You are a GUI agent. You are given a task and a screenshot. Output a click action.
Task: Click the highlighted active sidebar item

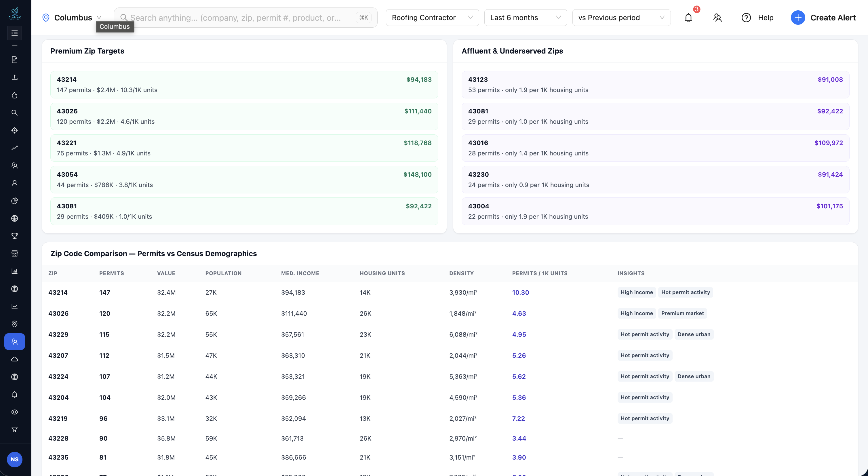click(x=14, y=342)
